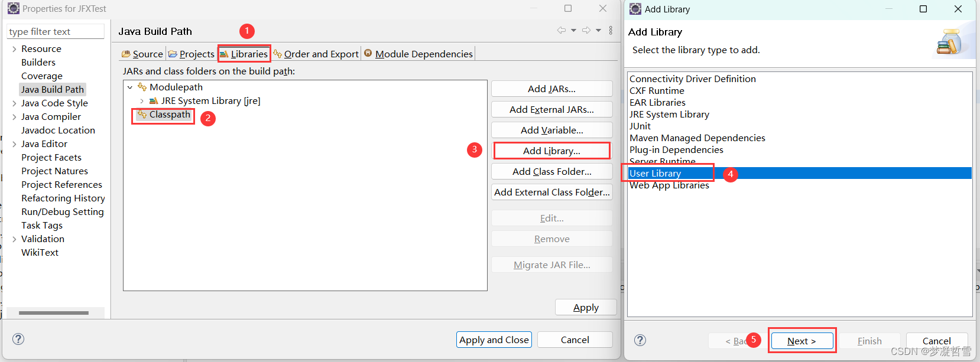Select JUnit library type

tap(640, 126)
